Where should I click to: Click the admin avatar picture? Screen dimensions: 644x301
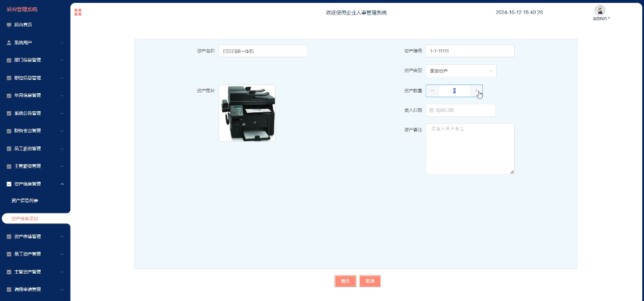click(x=599, y=10)
